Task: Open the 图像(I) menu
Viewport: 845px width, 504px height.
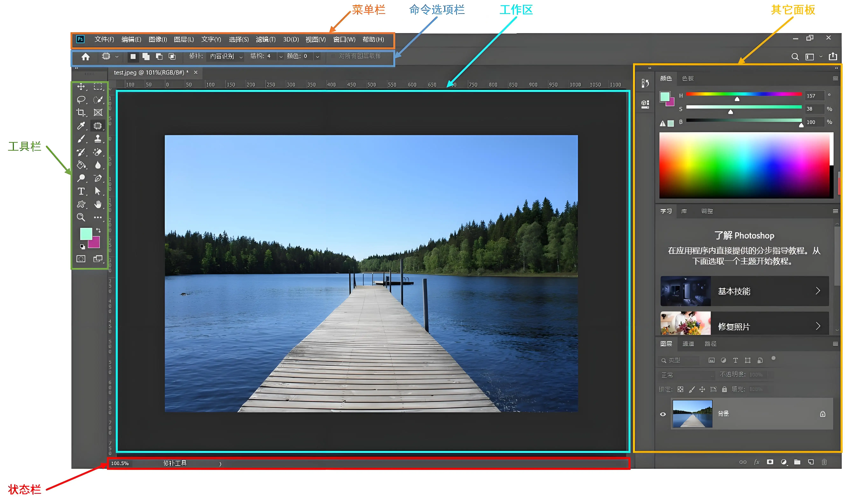Action: (x=158, y=39)
